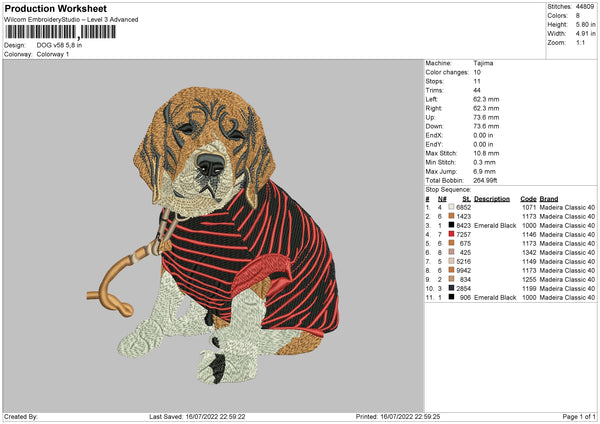Choose the swatch beside stitch count 425
This screenshot has height=424, width=600.
pyautogui.click(x=451, y=252)
